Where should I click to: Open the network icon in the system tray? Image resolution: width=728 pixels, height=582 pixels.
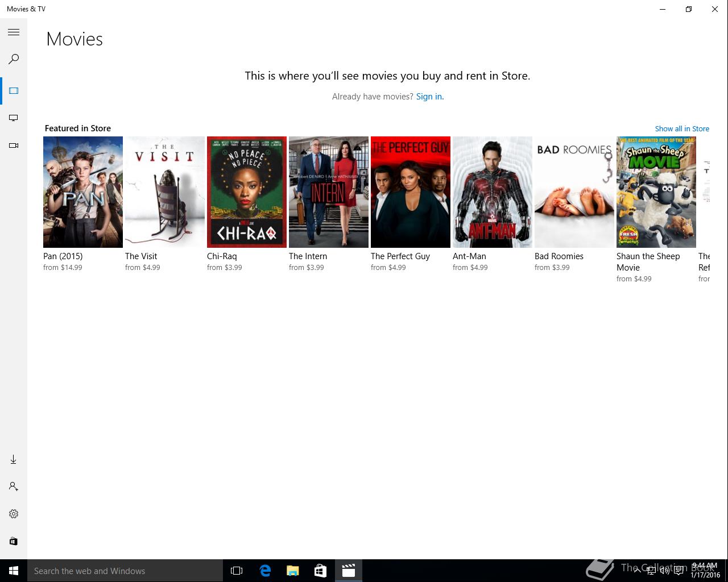tap(651, 571)
